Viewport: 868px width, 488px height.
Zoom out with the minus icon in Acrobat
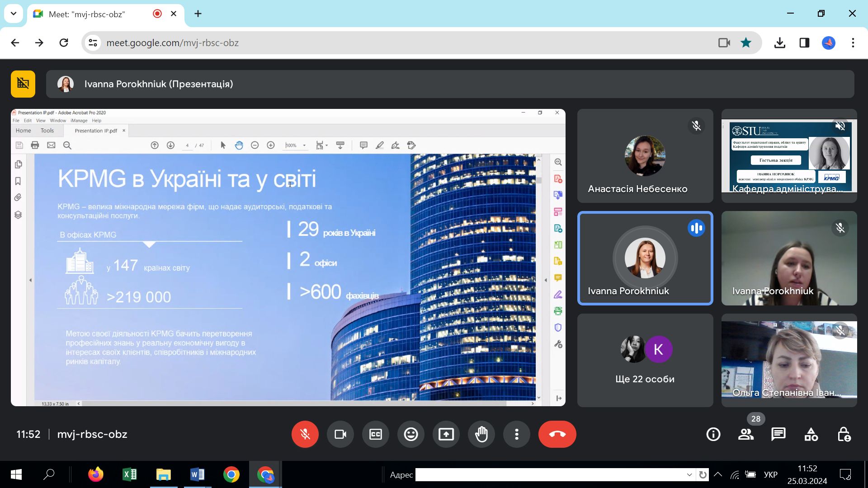255,145
